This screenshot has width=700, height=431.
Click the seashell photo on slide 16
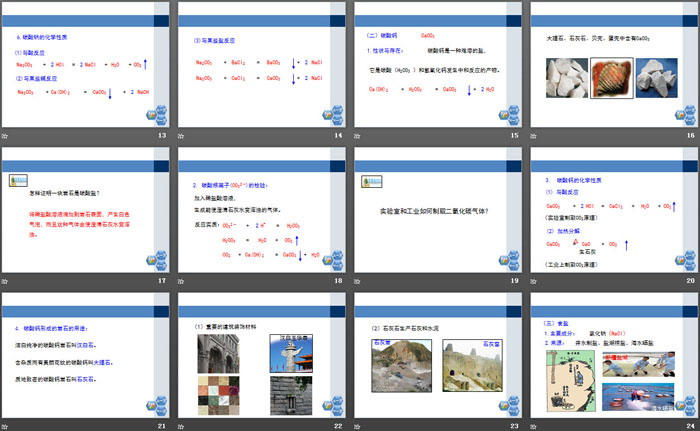click(x=612, y=78)
